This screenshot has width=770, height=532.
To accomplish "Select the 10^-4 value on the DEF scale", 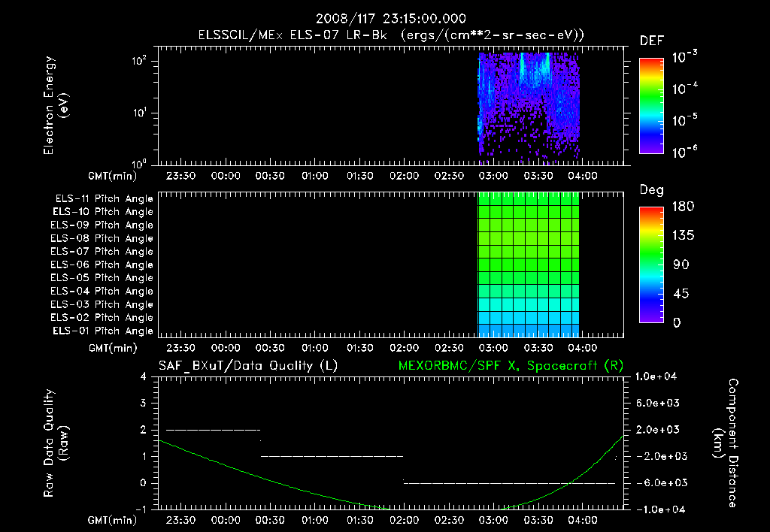I will click(684, 89).
